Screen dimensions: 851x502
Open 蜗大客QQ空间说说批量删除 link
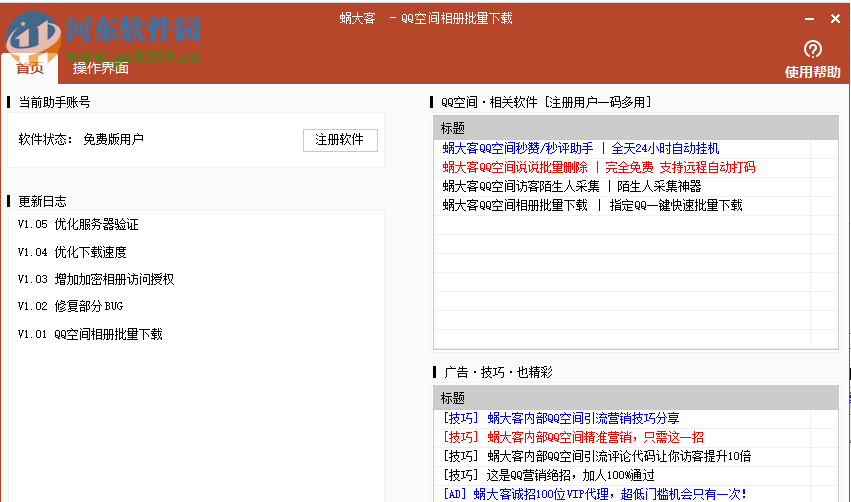599,168
